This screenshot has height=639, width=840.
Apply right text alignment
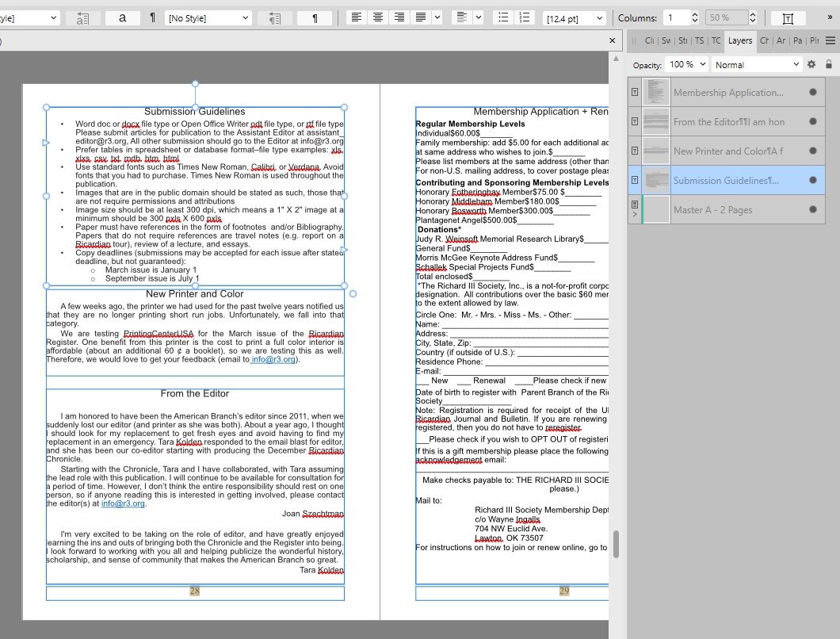click(399, 17)
